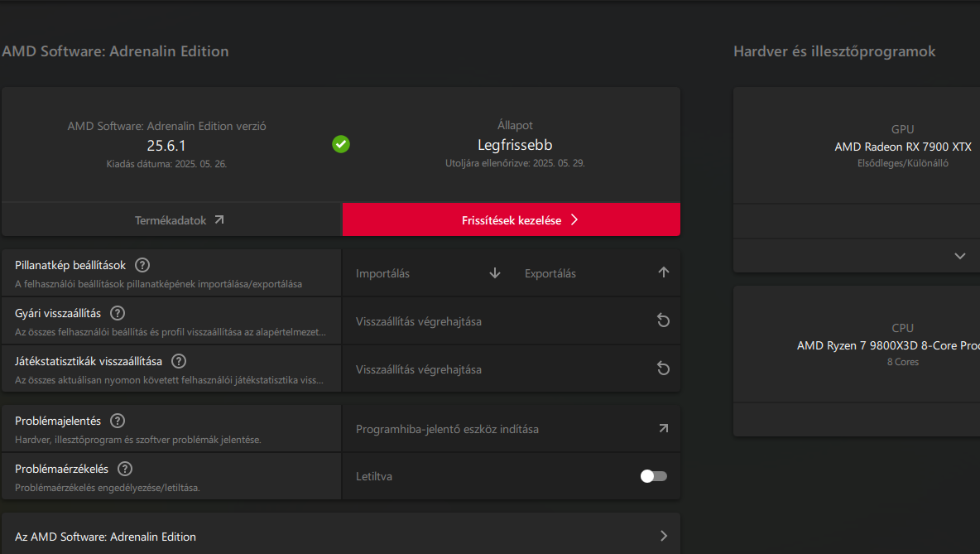Open help for Problémaérzékelés
This screenshot has width=980, height=554.
click(x=125, y=469)
